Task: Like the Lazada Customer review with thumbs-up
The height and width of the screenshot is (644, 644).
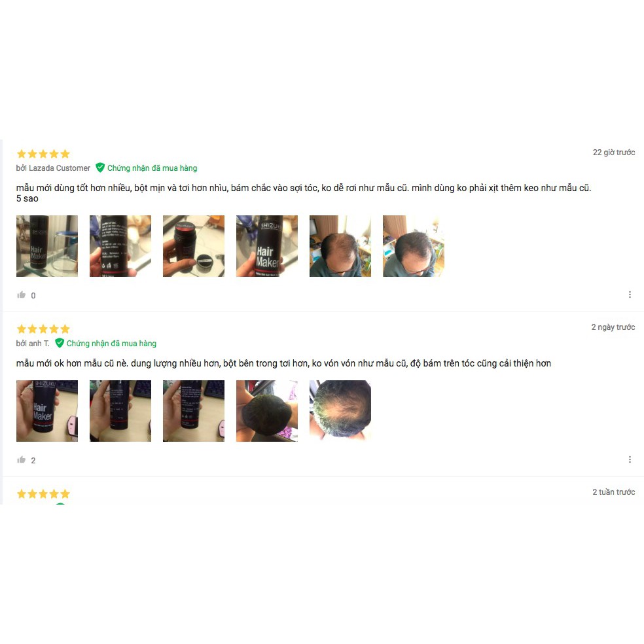Action: 22,295
